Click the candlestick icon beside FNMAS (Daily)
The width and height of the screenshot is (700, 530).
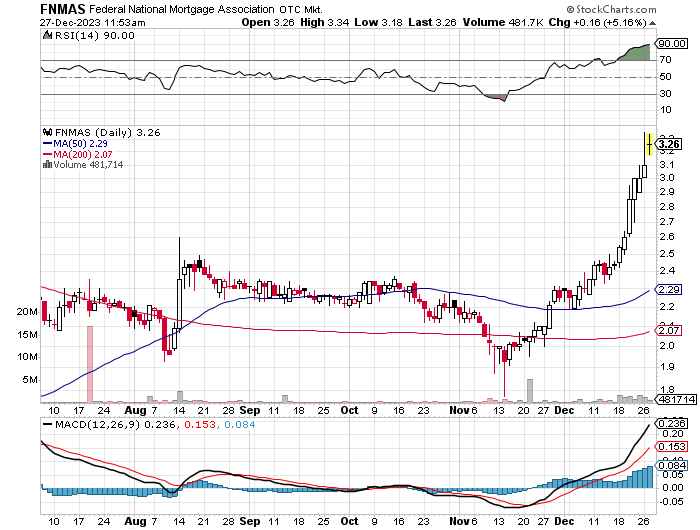47,132
